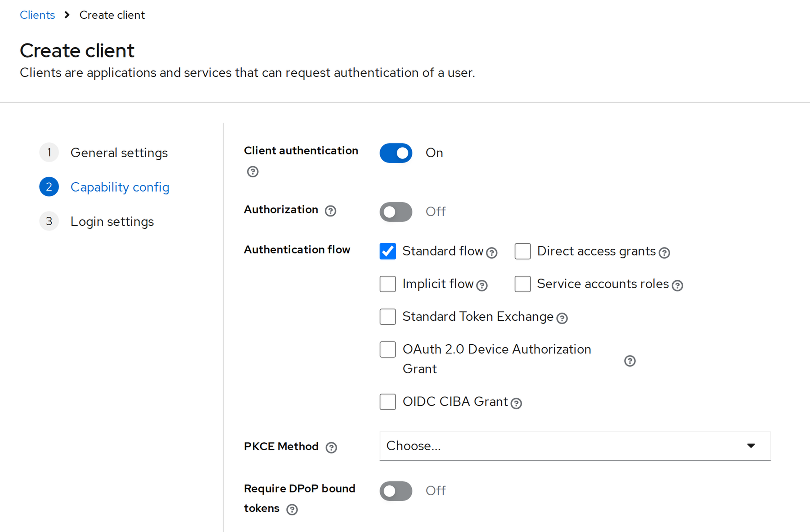Click the breadcrumb chevron separator
Image resolution: width=810 pixels, height=532 pixels.
[67, 15]
